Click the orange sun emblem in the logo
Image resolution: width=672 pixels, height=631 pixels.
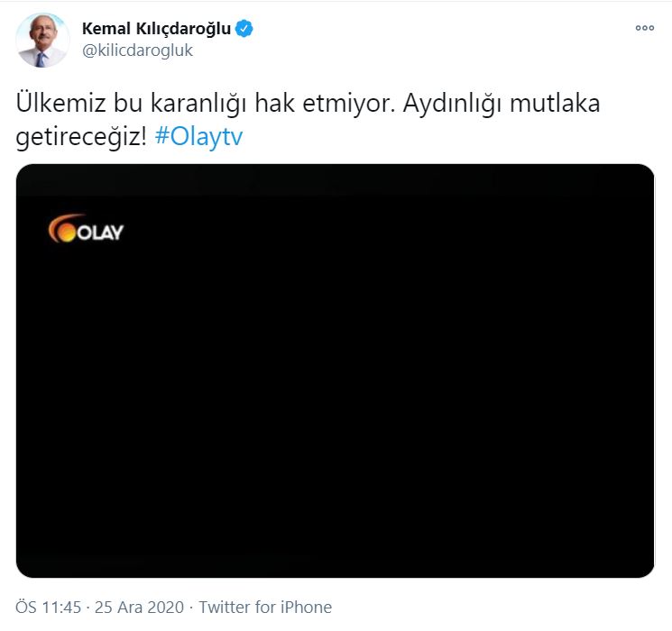tap(62, 229)
